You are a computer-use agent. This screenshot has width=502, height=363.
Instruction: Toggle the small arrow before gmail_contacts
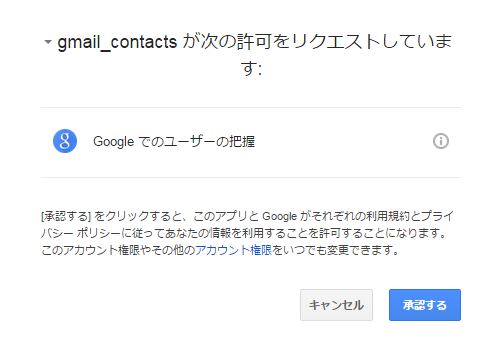tap(48, 42)
